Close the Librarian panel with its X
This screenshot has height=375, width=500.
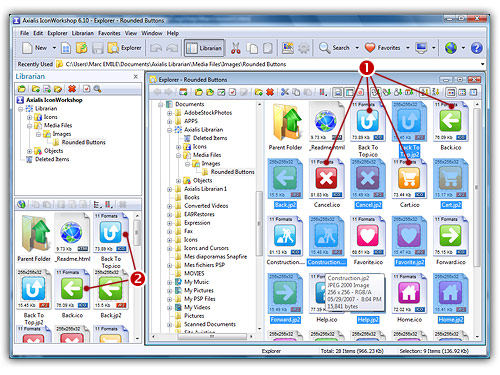click(x=135, y=76)
